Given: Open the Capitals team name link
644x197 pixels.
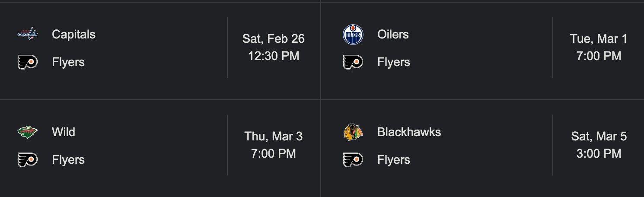Looking at the screenshot, I should 73,34.
